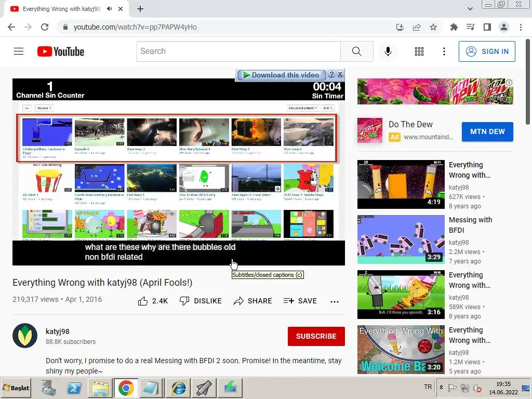532x399 pixels.
Task: Click the install/download icon in address bar
Action: (x=400, y=27)
